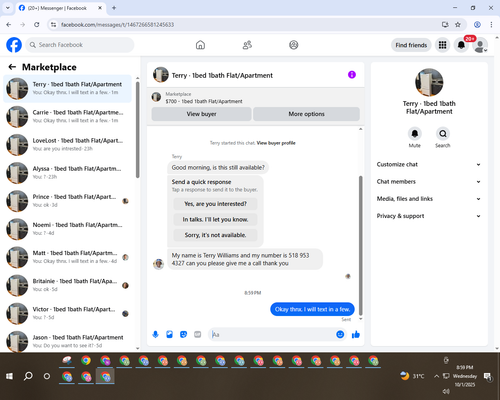Click the conversation list scrollbar
The width and height of the screenshot is (500, 400).
pyautogui.click(x=137, y=130)
